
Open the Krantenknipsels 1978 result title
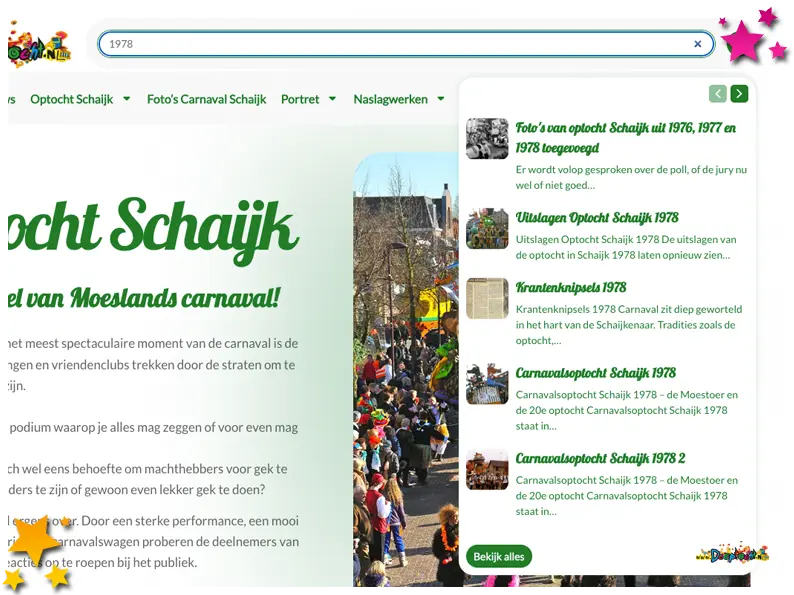(571, 287)
